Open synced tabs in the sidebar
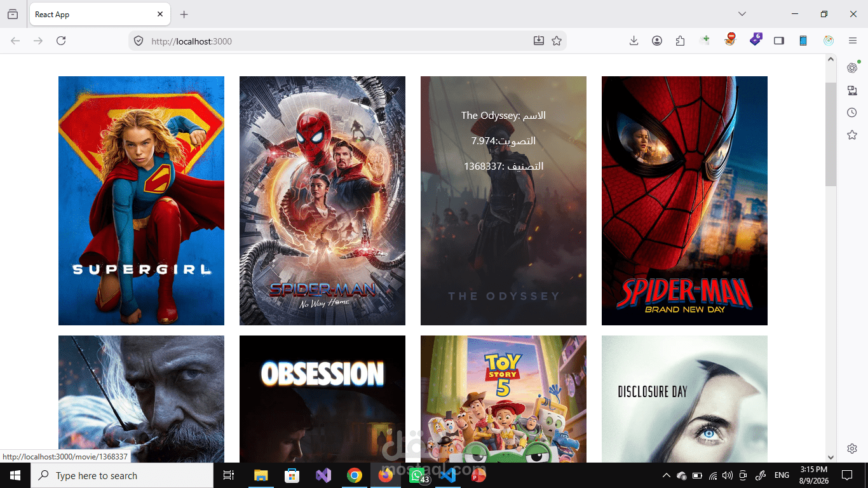This screenshot has width=868, height=488. (852, 90)
